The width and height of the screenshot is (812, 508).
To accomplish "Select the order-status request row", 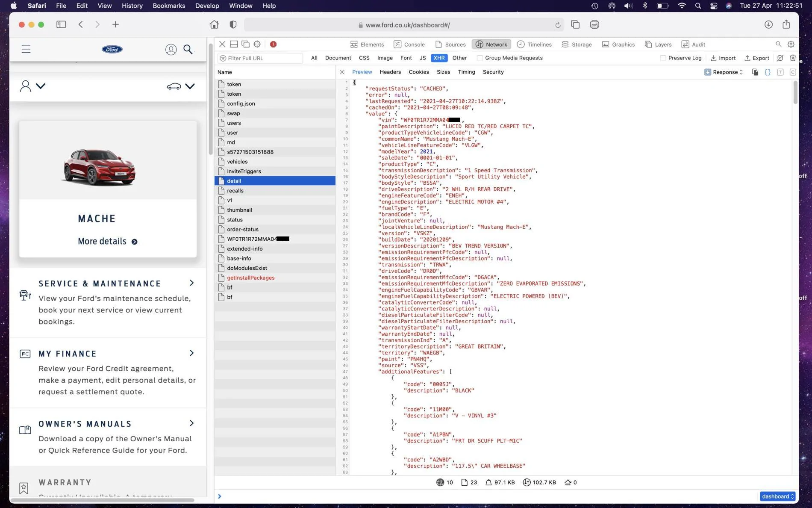I will [x=275, y=229].
